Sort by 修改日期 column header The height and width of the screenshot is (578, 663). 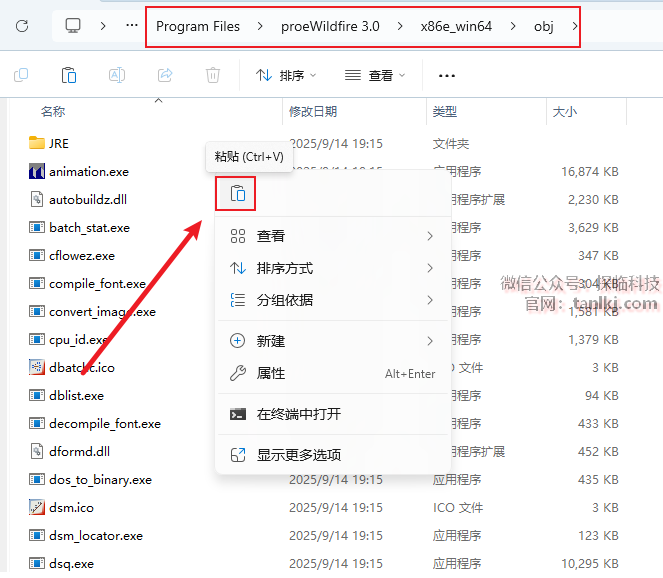[313, 112]
